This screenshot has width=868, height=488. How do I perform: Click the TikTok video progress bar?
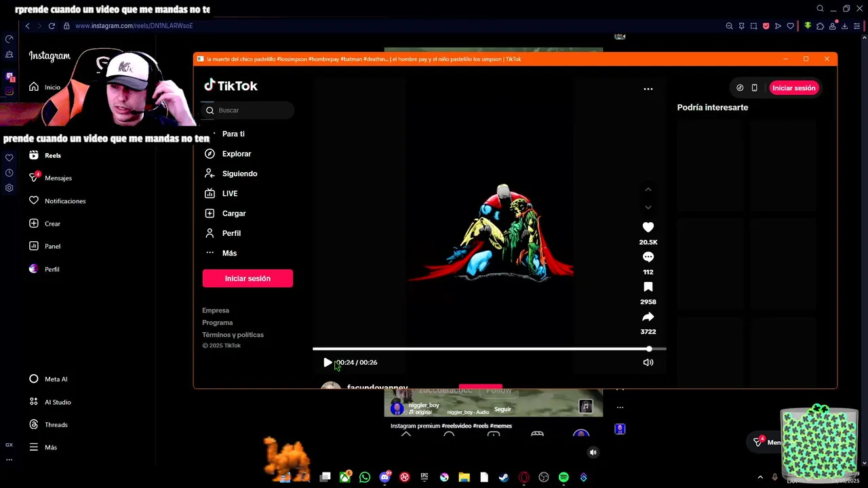[489, 349]
